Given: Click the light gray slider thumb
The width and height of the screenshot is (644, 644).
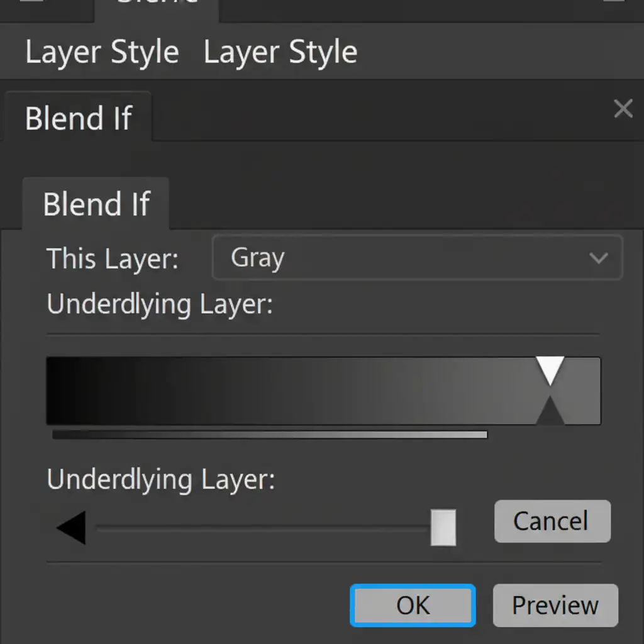Looking at the screenshot, I should (x=443, y=528).
